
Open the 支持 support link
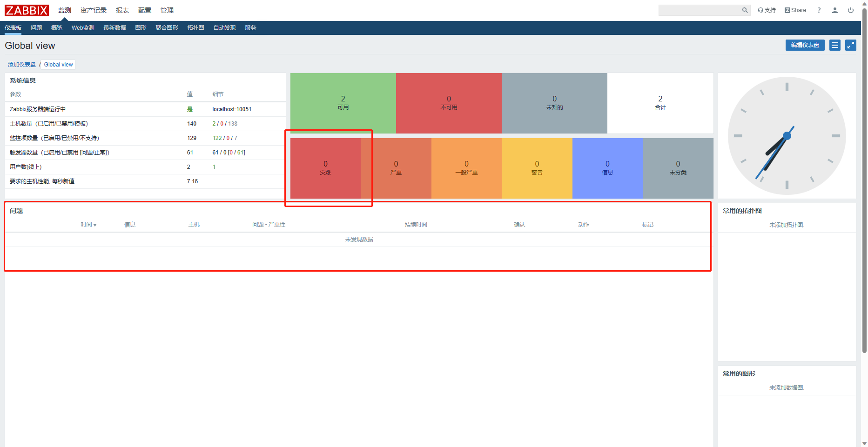click(767, 10)
